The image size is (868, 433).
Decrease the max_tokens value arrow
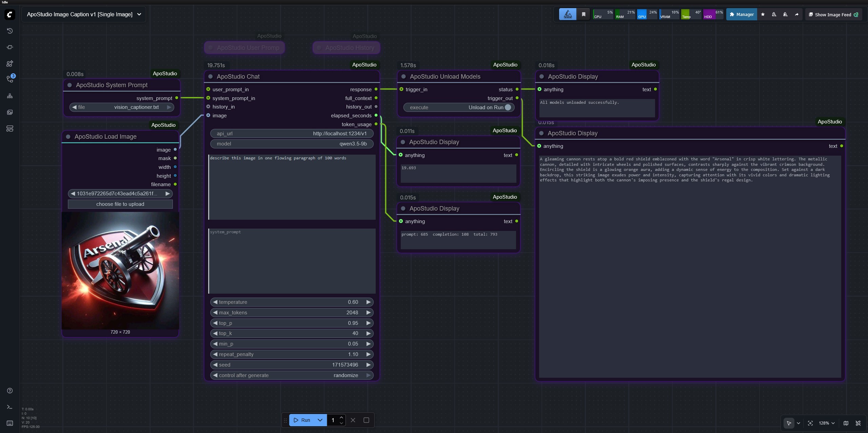[215, 313]
